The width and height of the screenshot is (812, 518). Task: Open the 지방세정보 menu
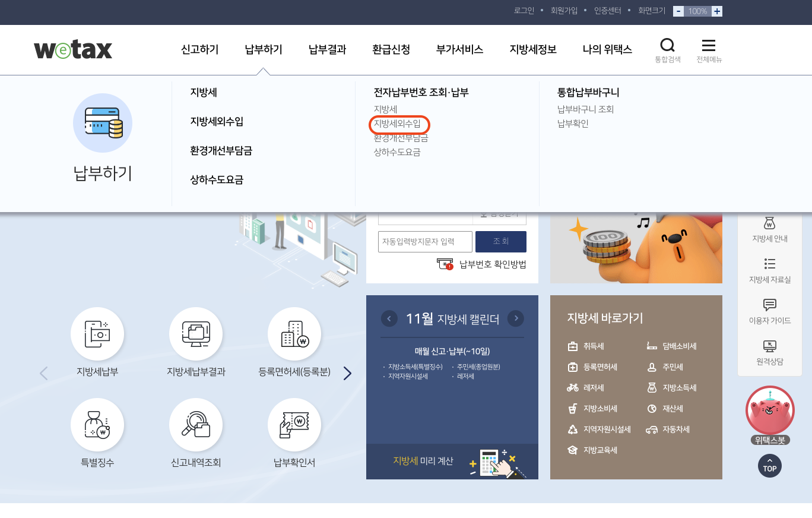pos(532,50)
